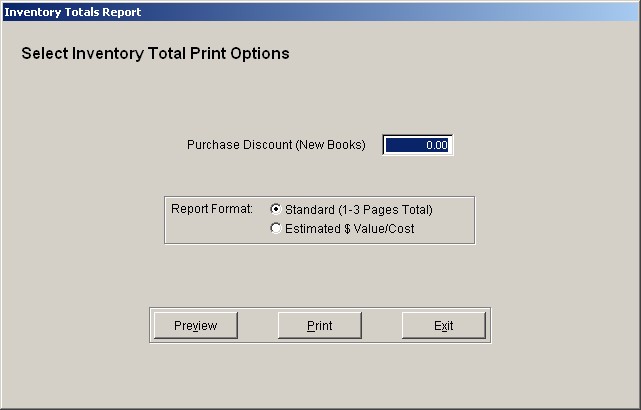Click the Inventory Totals Report title bar

(x=320, y=12)
